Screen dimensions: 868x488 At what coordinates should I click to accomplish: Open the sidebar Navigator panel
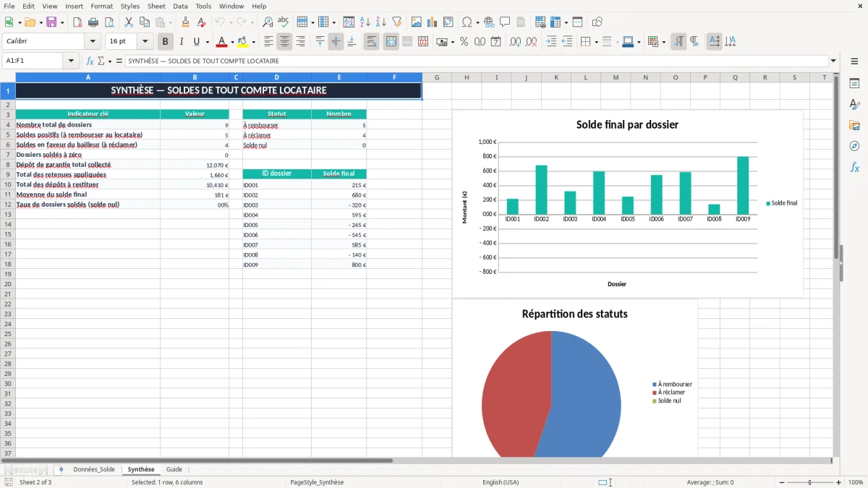point(854,146)
